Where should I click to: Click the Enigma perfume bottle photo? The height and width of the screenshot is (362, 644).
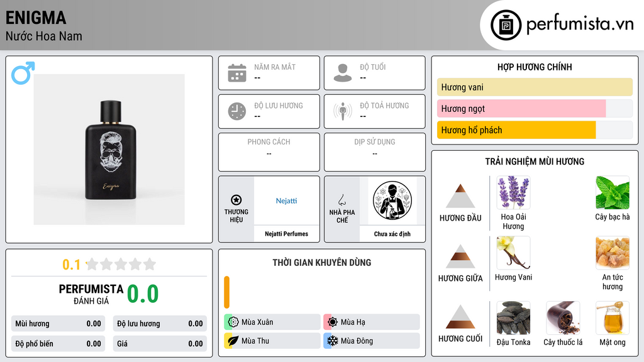pos(109,150)
